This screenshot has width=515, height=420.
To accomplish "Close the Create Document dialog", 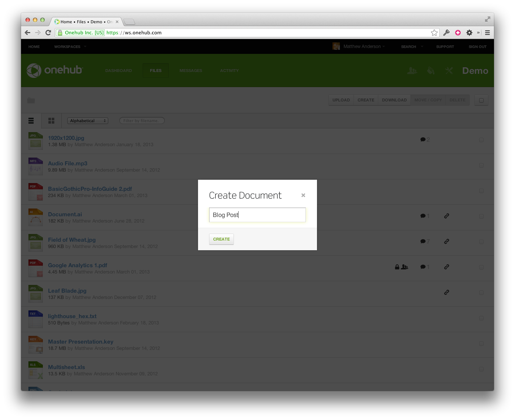I will (303, 195).
